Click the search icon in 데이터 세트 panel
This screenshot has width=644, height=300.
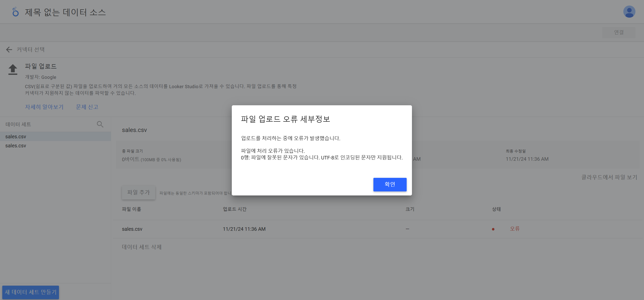(100, 124)
